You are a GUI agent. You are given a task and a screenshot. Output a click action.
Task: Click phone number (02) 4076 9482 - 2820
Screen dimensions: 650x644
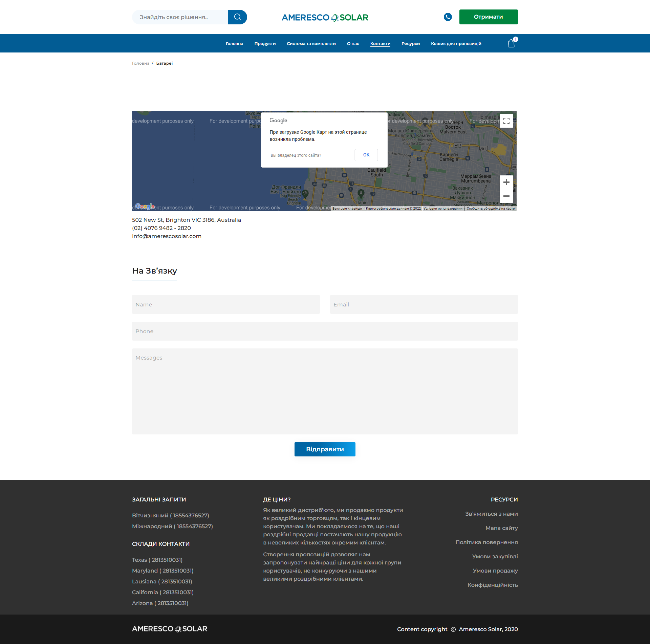point(161,228)
